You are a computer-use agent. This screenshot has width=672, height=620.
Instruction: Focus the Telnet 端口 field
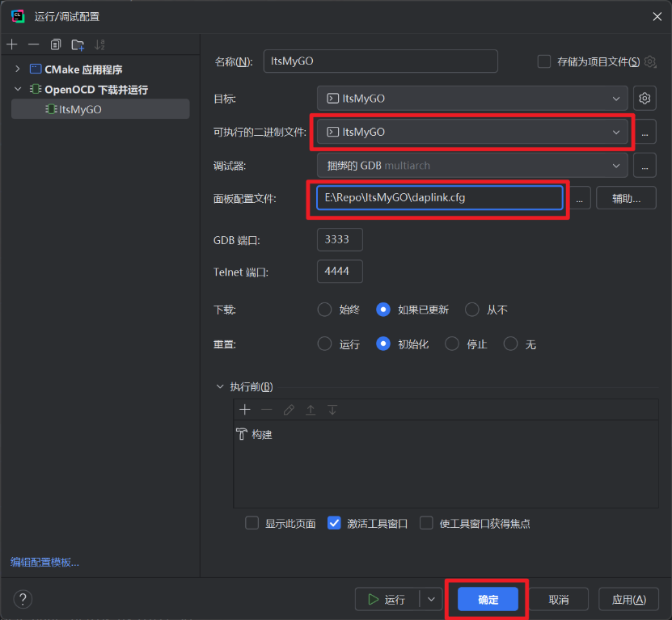pyautogui.click(x=340, y=272)
